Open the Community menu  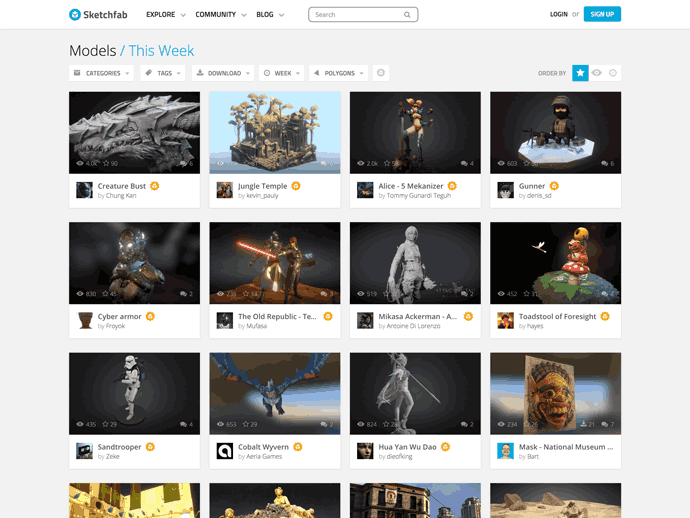pos(221,15)
